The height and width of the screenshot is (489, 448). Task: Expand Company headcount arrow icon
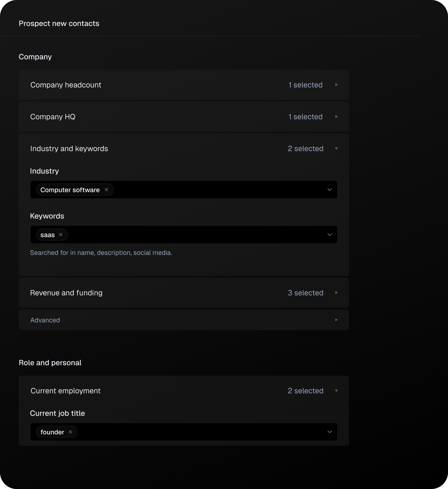[336, 85]
